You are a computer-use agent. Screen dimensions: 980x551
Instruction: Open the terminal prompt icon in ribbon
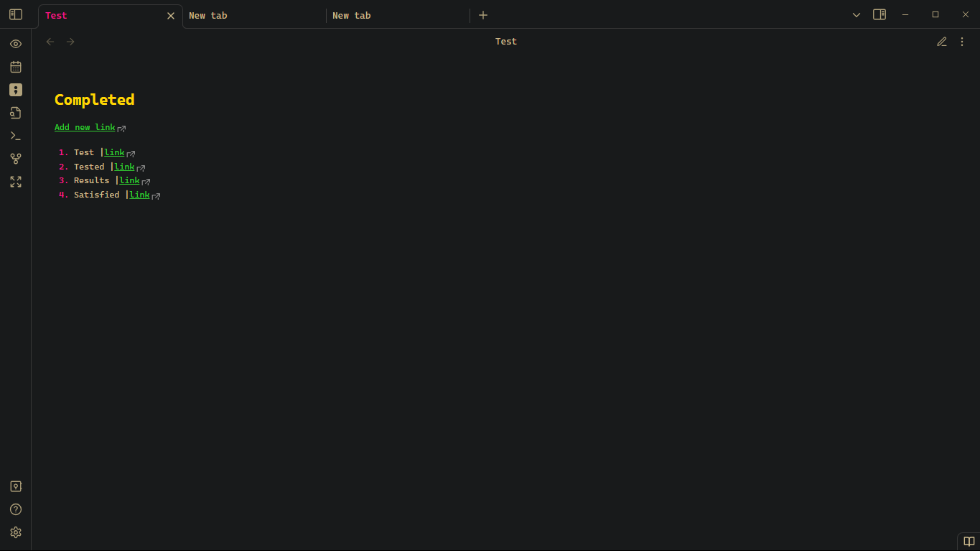[x=16, y=136]
